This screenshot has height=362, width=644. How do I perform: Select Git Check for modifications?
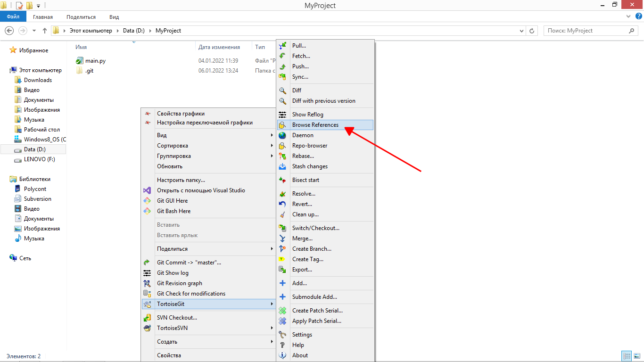(208, 294)
